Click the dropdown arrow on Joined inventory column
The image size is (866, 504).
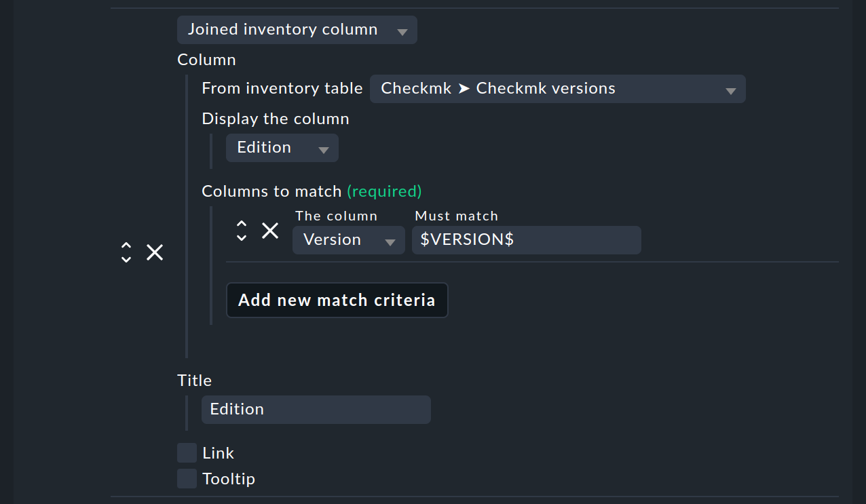pos(402,29)
